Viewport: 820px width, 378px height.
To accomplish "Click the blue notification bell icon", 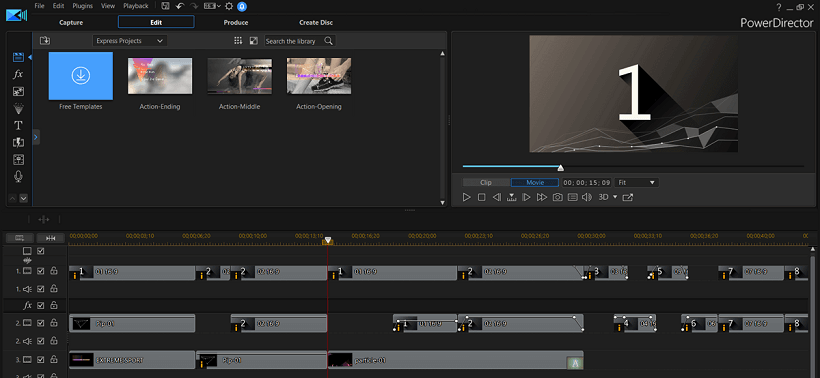I will 242,6.
